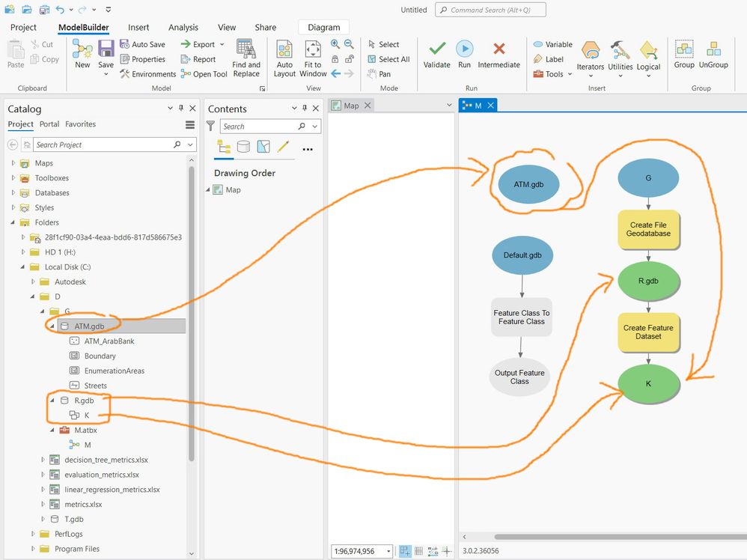Activate the Pan tool
Viewport: 747px width, 560px height.
click(379, 74)
